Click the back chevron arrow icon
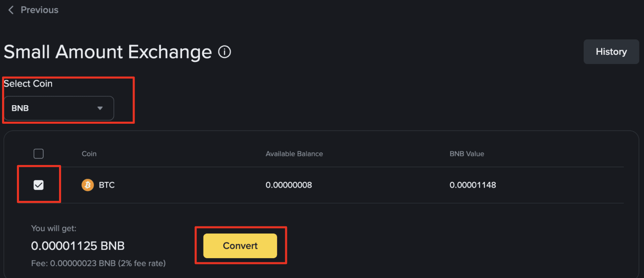Viewport: 644px width, 278px height. click(x=11, y=10)
